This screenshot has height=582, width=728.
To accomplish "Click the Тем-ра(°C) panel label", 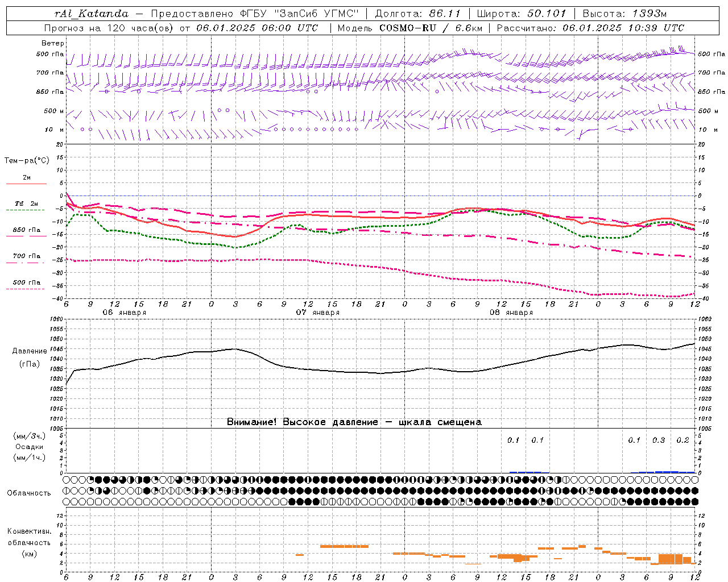I will pos(27,161).
